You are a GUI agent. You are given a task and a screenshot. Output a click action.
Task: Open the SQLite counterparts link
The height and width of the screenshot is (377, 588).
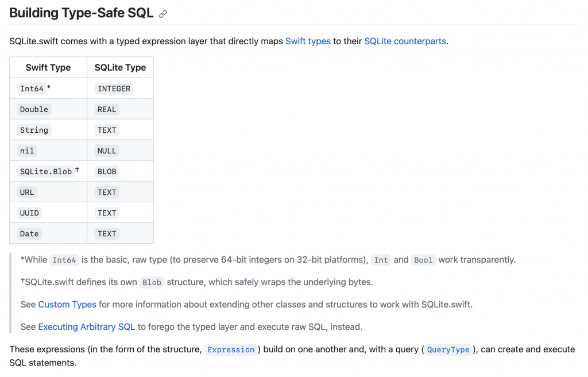pos(405,41)
